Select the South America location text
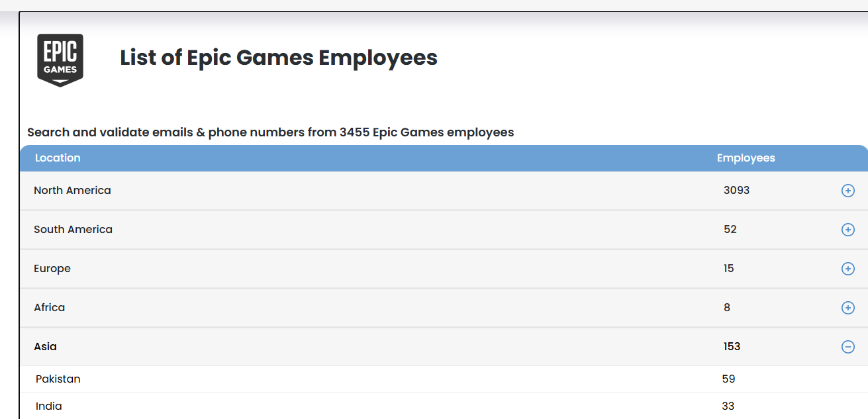The image size is (868, 419). coord(73,229)
